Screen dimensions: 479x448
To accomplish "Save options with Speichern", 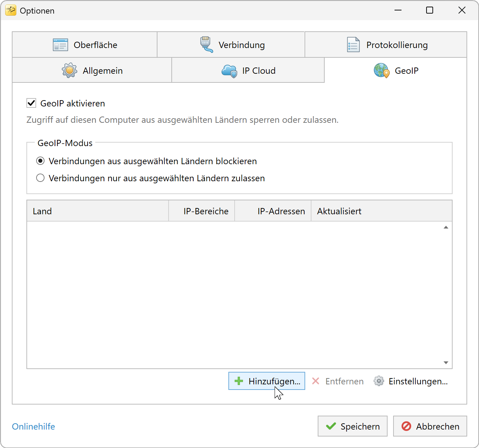I will (x=352, y=426).
